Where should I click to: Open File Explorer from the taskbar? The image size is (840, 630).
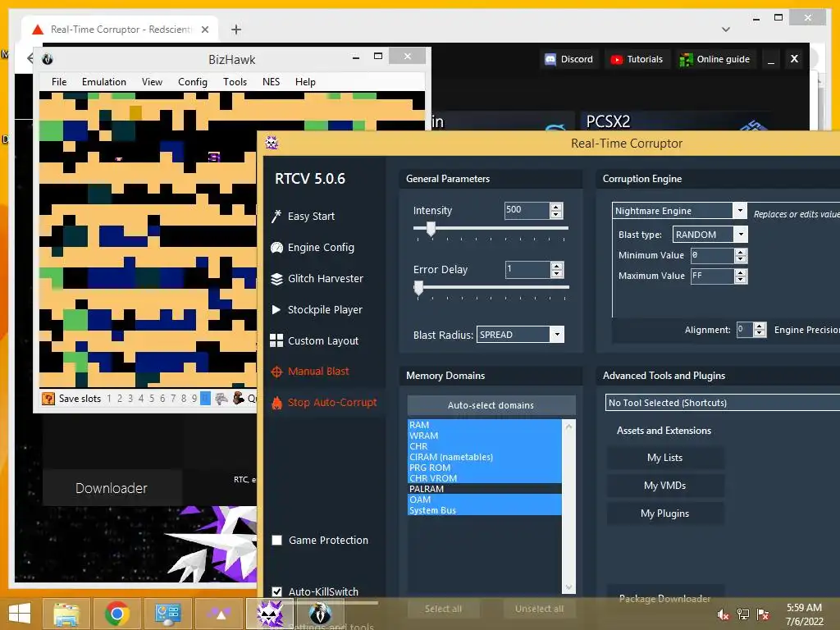[66, 614]
